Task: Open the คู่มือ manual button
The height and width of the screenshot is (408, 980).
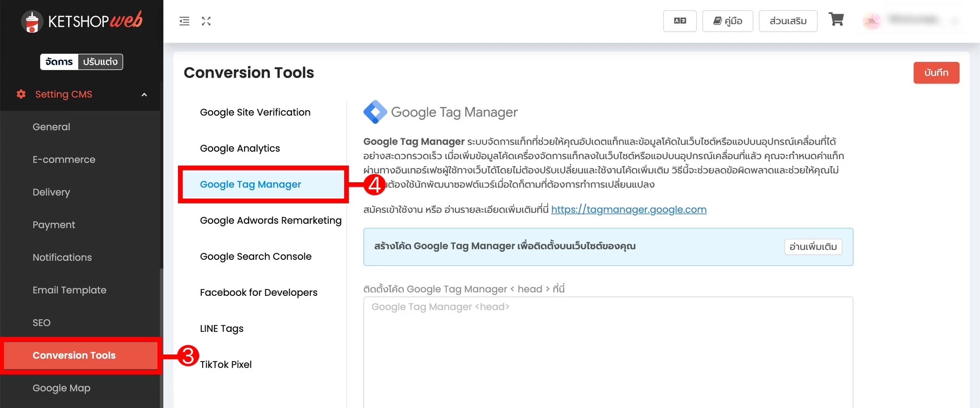Action: pyautogui.click(x=727, y=21)
